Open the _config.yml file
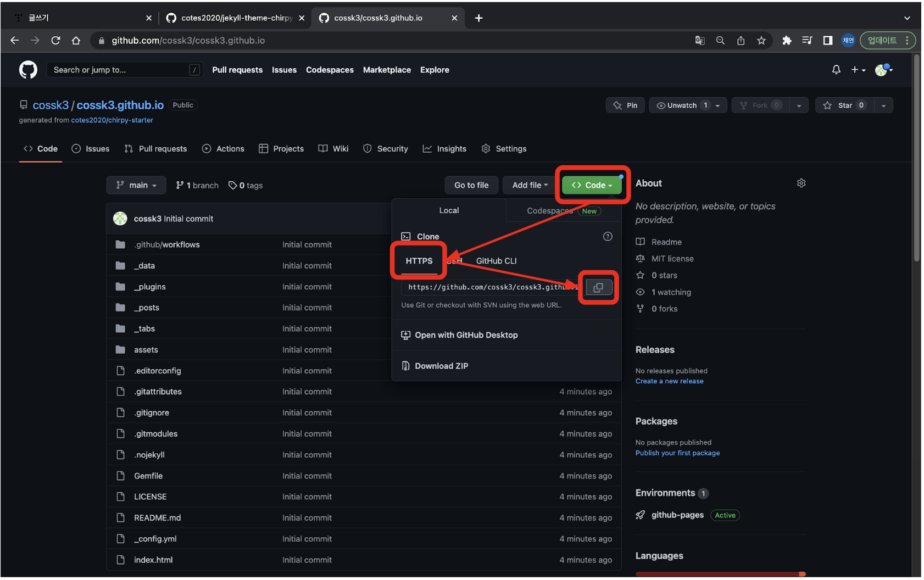Image resolution: width=924 pixels, height=580 pixels. (x=155, y=539)
